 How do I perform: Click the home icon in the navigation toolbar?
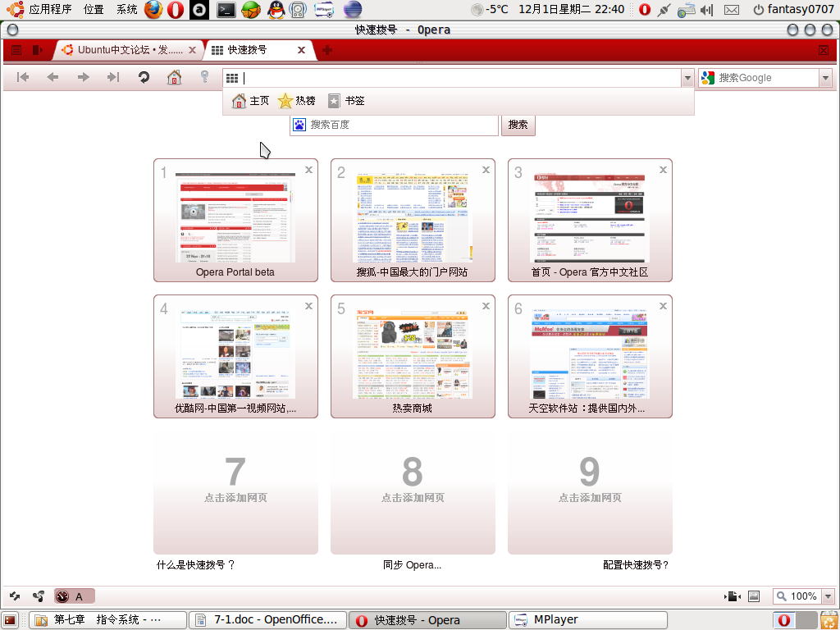tap(174, 77)
